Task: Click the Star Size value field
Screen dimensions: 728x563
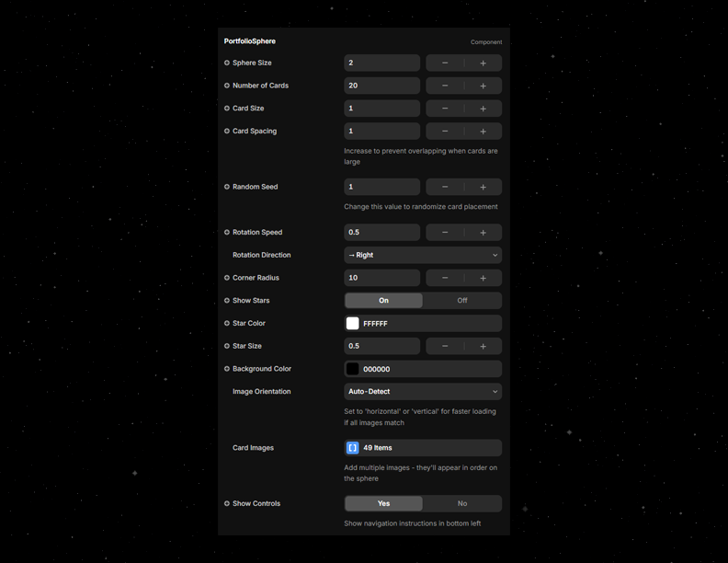Action: coord(381,346)
